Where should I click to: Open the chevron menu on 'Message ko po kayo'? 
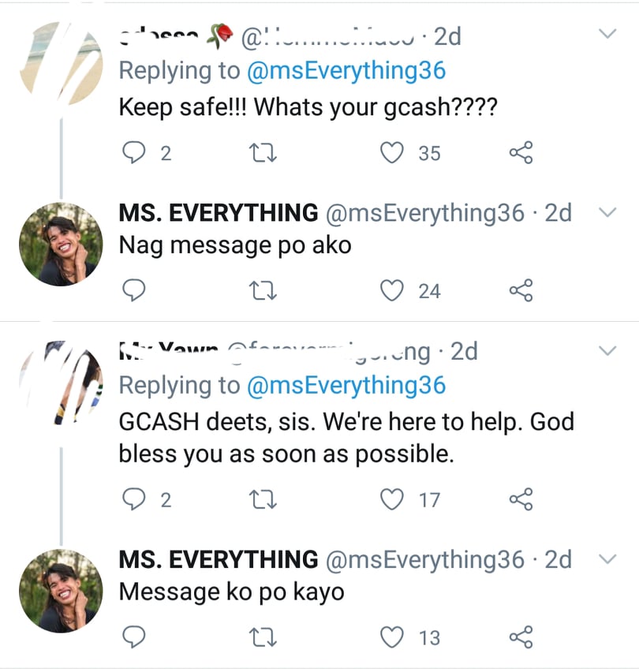coord(607,558)
